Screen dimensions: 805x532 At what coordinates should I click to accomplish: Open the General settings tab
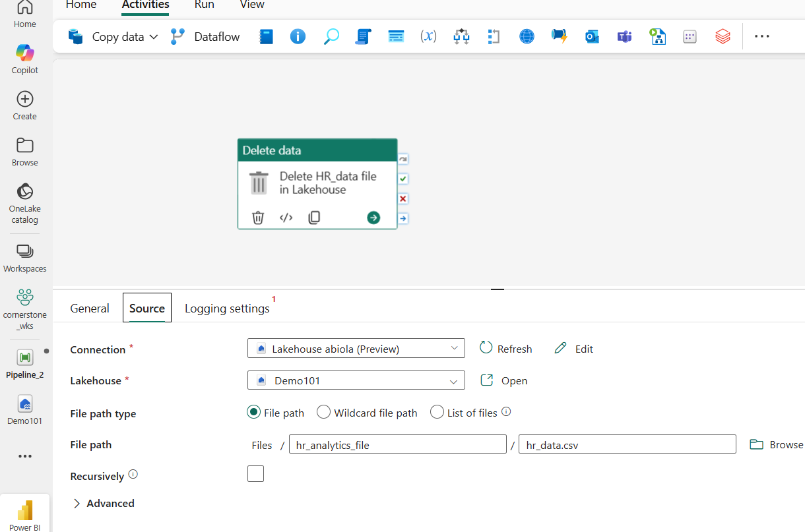pyautogui.click(x=90, y=308)
